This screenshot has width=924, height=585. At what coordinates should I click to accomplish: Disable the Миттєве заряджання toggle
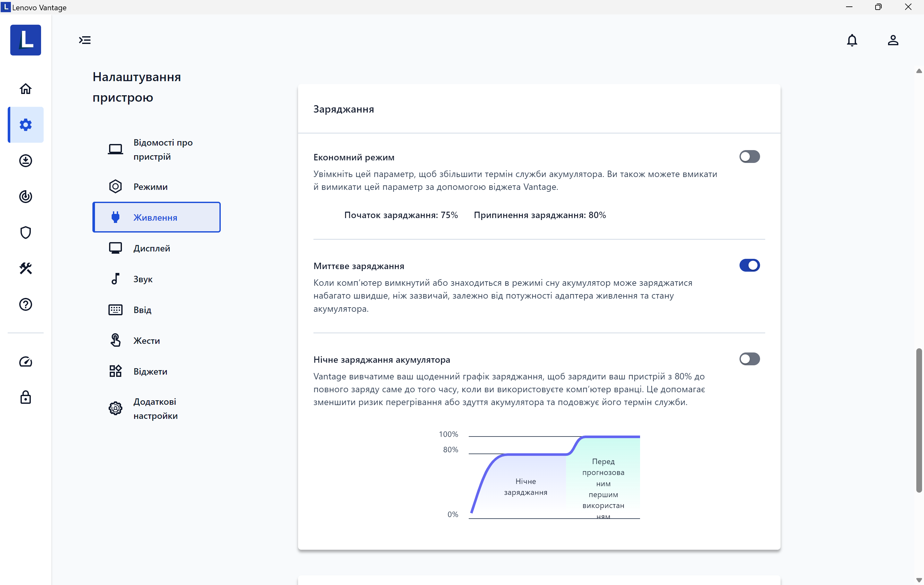pyautogui.click(x=749, y=266)
